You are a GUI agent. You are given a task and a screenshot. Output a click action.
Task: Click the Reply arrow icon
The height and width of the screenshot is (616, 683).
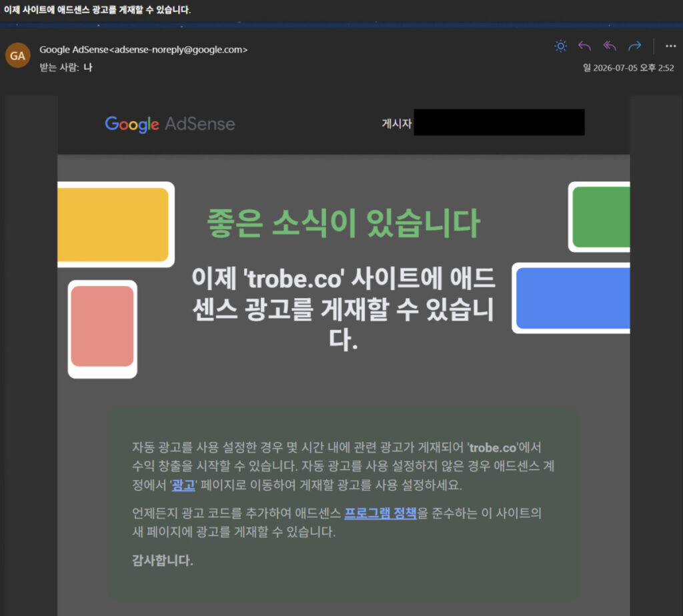pos(584,46)
